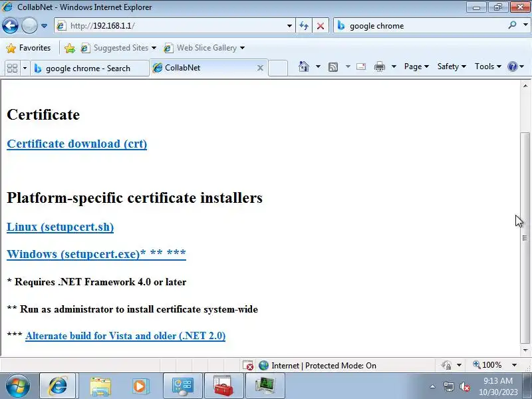Open the recent pages dropdown arrow
This screenshot has width=532, height=399.
pos(44,26)
